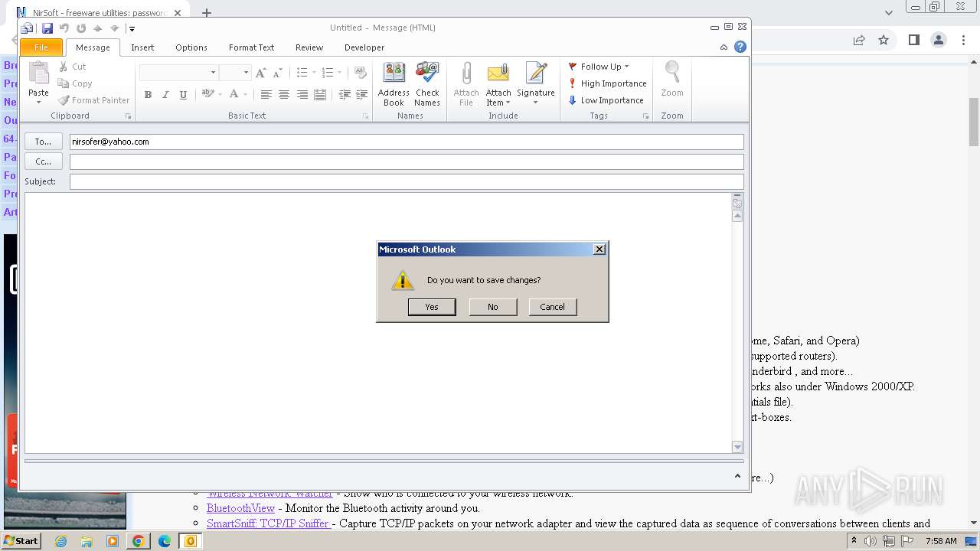This screenshot has width=980, height=551.
Task: Open the Customize Quick Access Toolbar dropdown
Action: click(x=132, y=28)
